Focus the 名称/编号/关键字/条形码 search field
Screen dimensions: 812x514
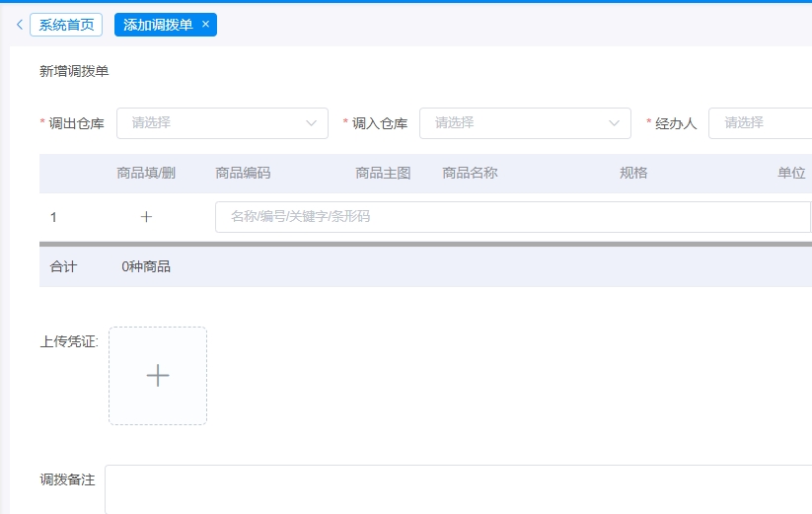[511, 217]
